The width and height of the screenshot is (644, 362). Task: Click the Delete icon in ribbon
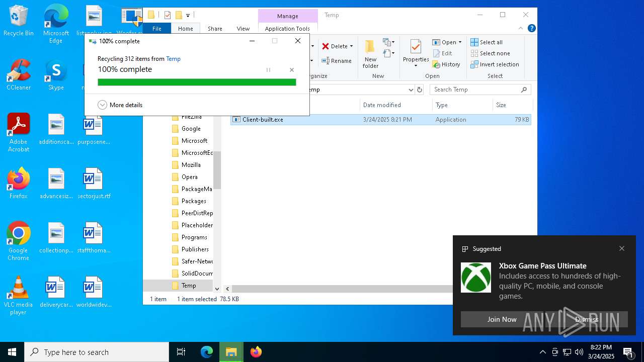(x=326, y=46)
